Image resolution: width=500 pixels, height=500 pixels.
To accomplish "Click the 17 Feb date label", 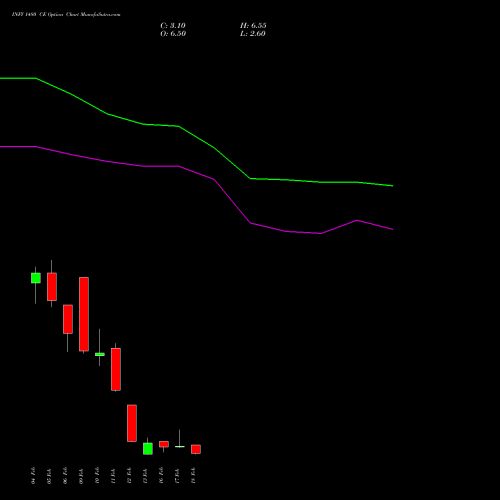I will click(177, 476).
